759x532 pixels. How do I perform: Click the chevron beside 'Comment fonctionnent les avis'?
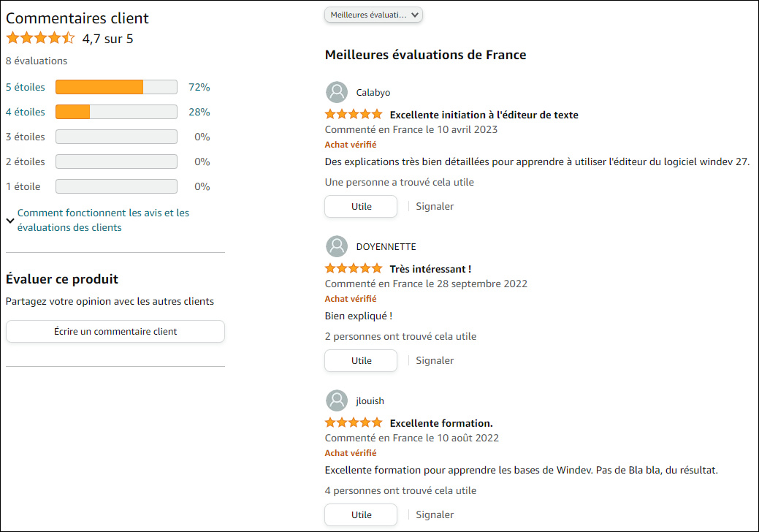(x=10, y=220)
